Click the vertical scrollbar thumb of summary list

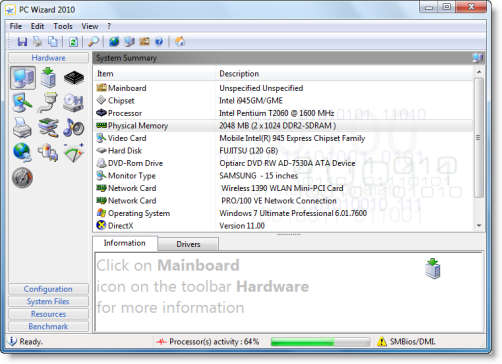tap(479, 138)
